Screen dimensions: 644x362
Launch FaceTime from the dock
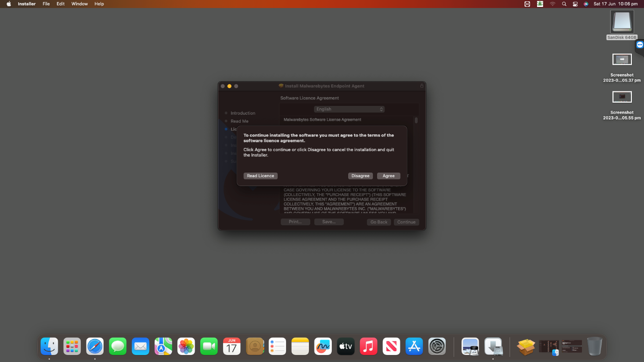point(209,346)
